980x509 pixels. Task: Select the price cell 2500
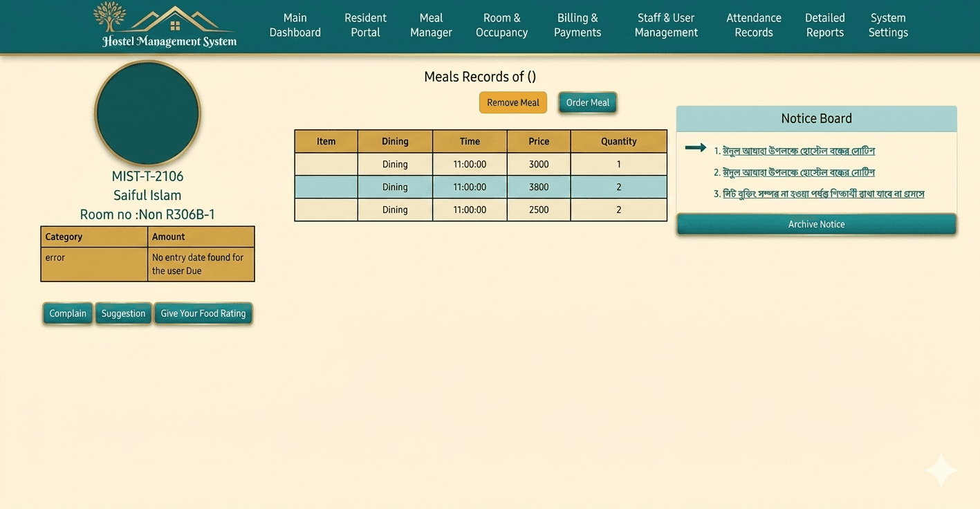point(539,210)
